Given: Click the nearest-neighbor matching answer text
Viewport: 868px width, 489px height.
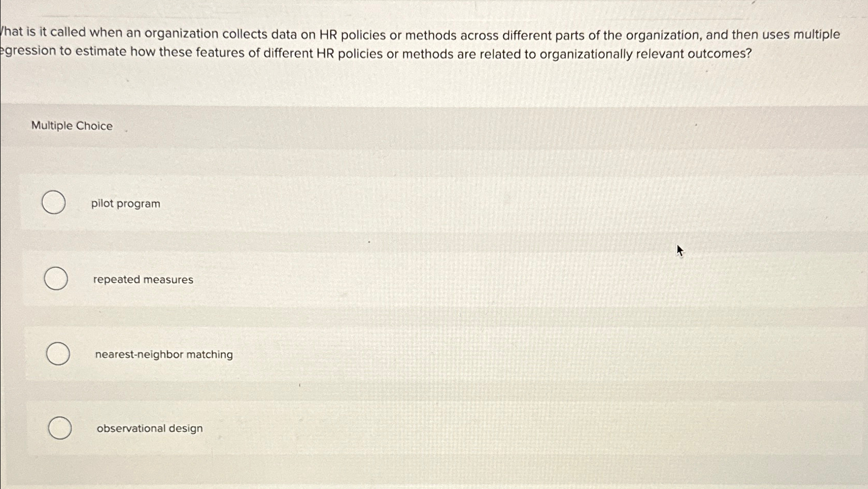Looking at the screenshot, I should click(163, 354).
